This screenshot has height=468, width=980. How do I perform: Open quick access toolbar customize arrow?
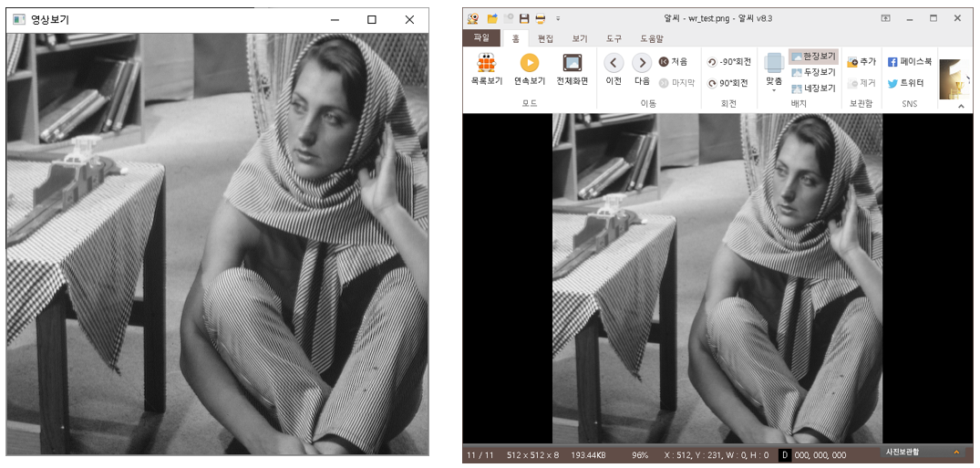(558, 18)
